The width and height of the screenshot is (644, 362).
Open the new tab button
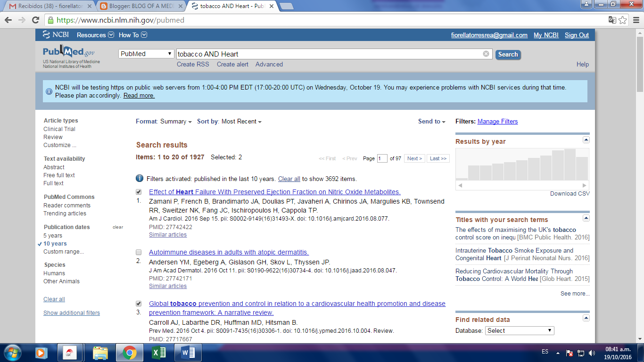pos(286,6)
